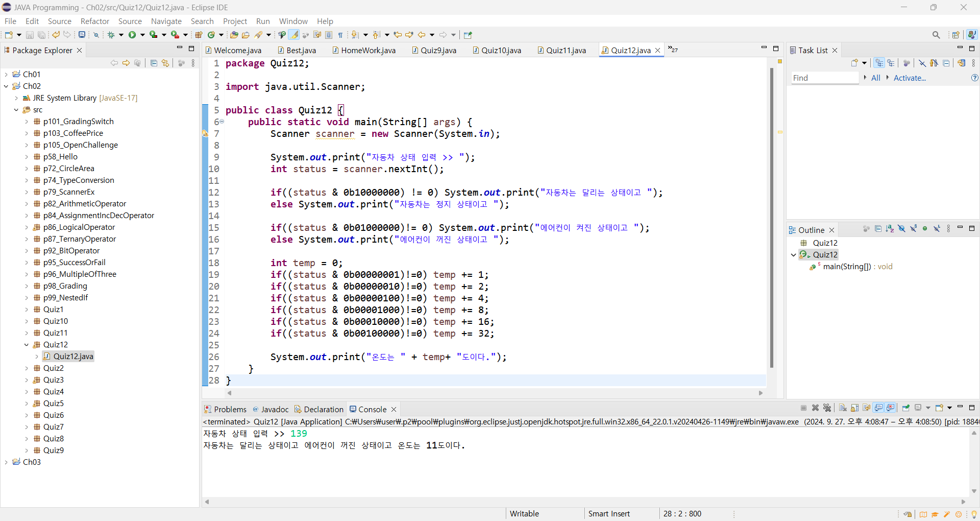Expand the Ch03 project node
Viewport: 980px width, 521px height.
click(x=6, y=462)
